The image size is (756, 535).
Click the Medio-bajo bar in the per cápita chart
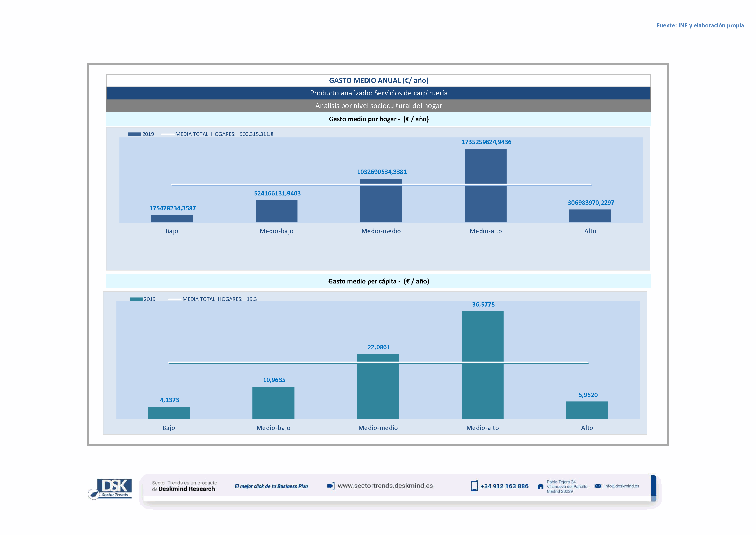coord(273,403)
